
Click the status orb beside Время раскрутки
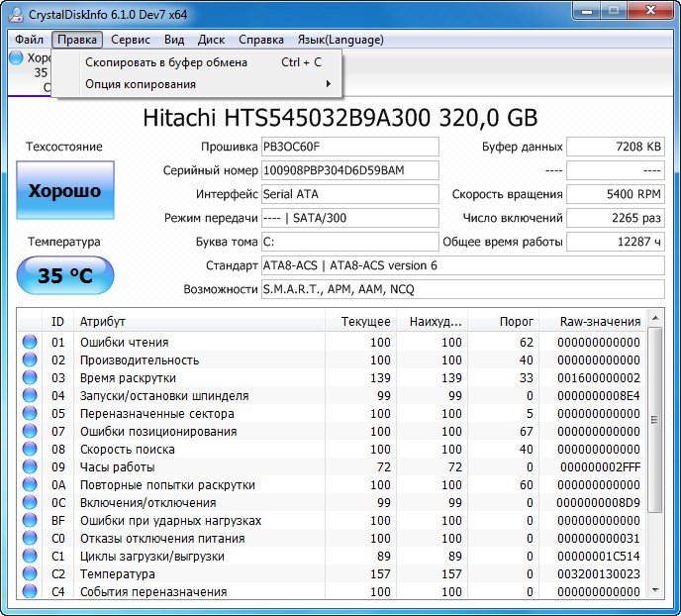30,378
